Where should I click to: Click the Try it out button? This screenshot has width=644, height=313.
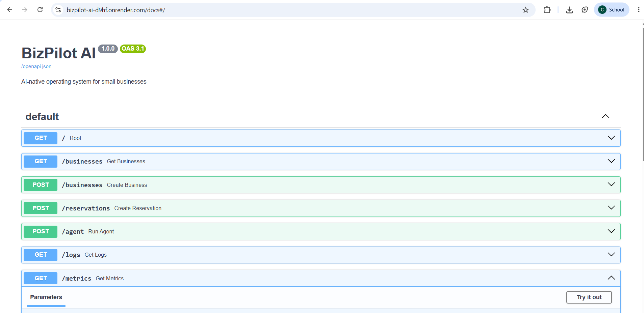coord(589,297)
